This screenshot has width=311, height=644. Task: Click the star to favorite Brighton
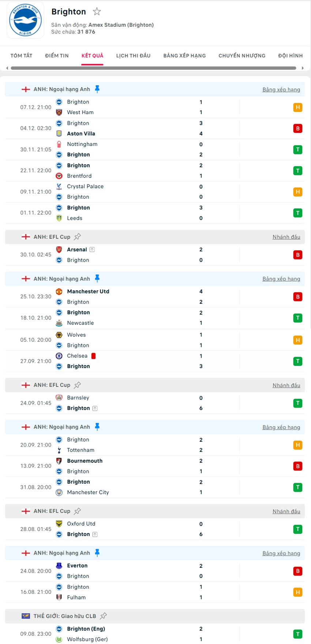(97, 11)
